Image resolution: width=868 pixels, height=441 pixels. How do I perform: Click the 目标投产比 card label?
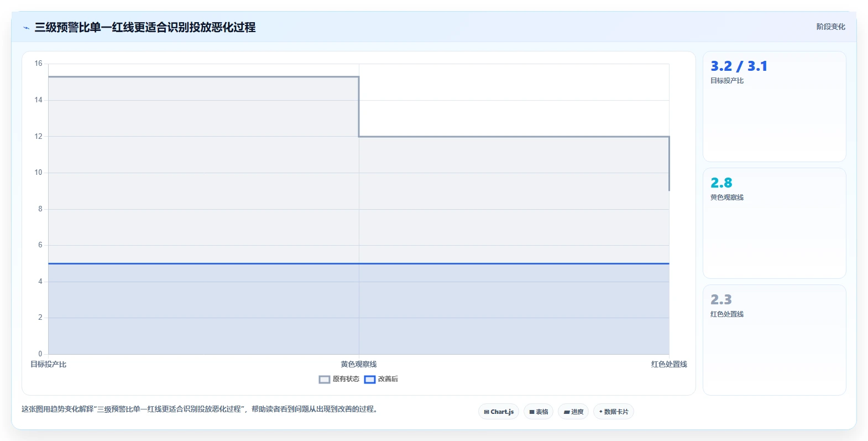click(727, 81)
